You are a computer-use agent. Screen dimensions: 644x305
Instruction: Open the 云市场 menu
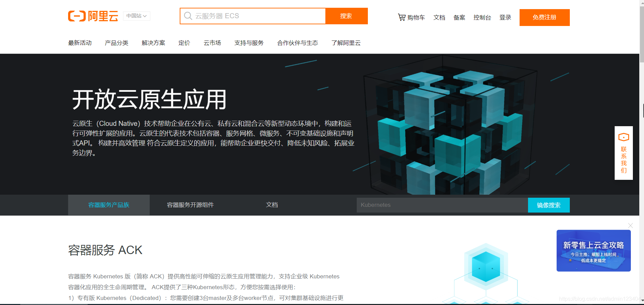tap(212, 43)
